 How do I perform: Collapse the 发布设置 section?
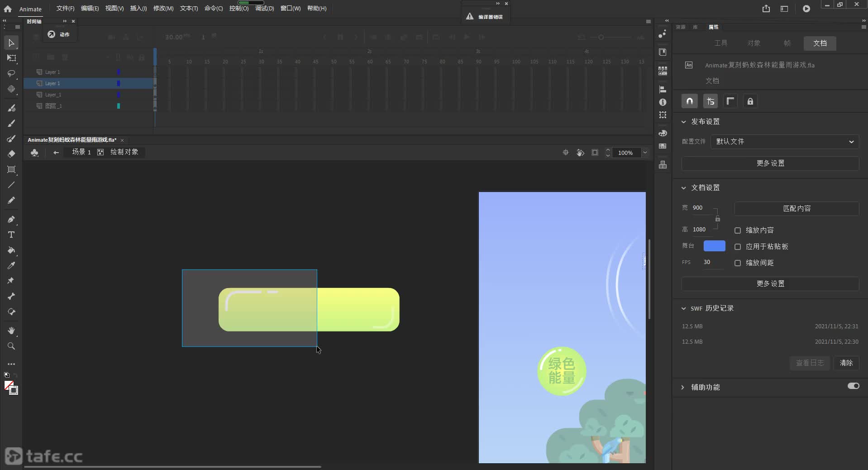tap(684, 122)
